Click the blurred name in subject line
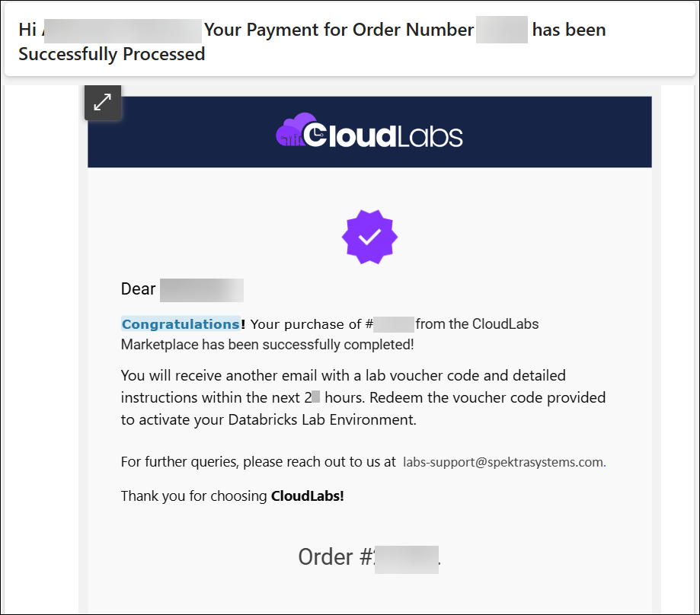The image size is (700, 615). [123, 30]
